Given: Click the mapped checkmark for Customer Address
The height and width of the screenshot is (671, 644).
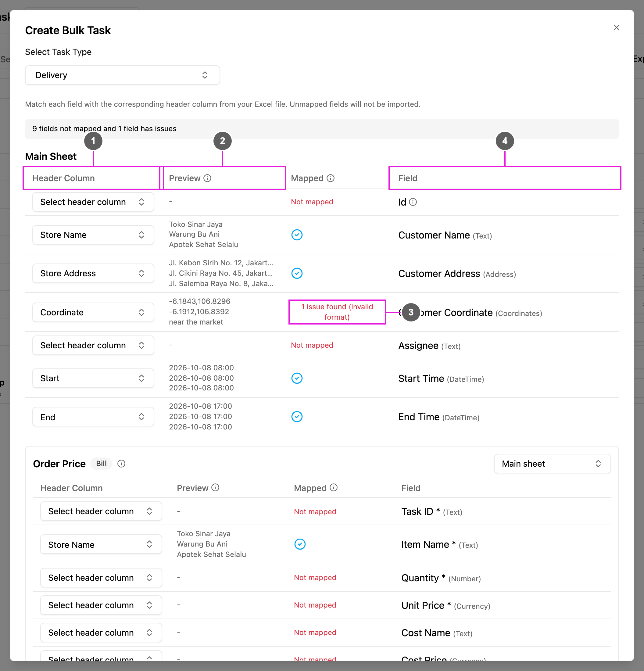Looking at the screenshot, I should [x=297, y=273].
